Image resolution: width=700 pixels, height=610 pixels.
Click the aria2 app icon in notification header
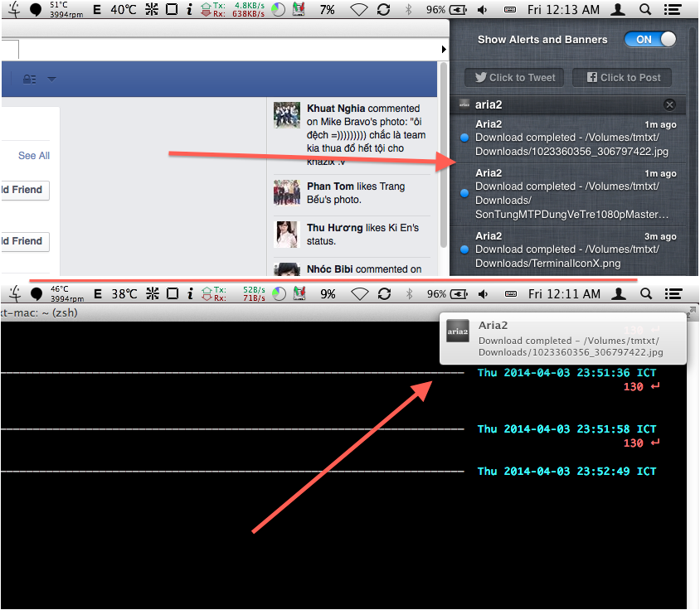464,104
